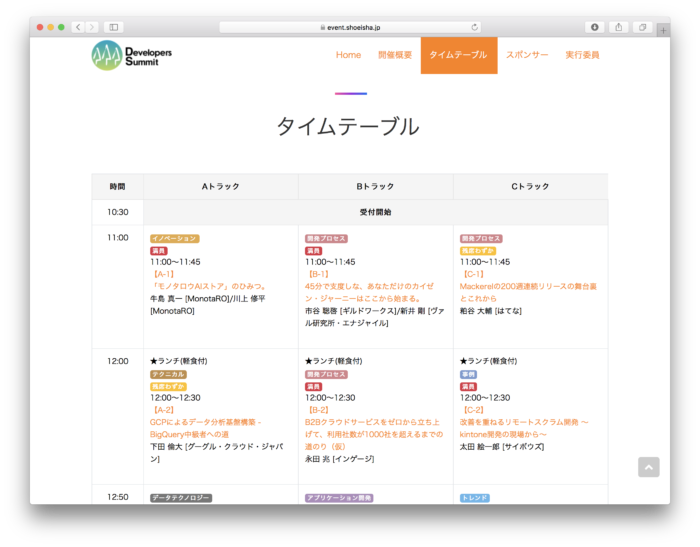This screenshot has width=700, height=547.
Task: Toggle the Safari sidebar button
Action: pos(114,27)
